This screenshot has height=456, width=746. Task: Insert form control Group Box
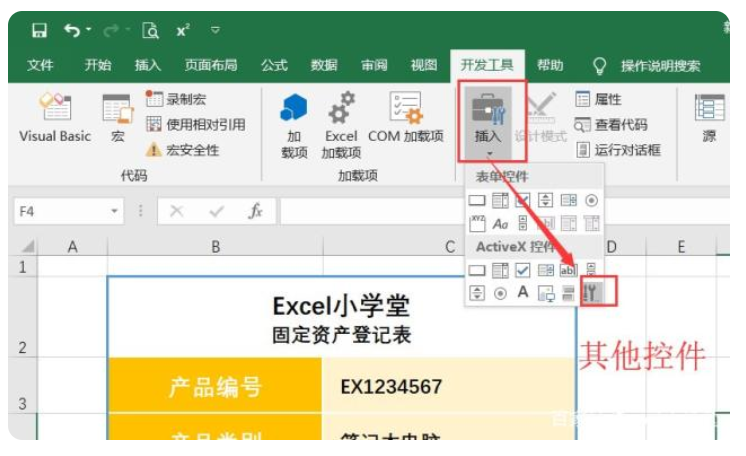pos(477,223)
